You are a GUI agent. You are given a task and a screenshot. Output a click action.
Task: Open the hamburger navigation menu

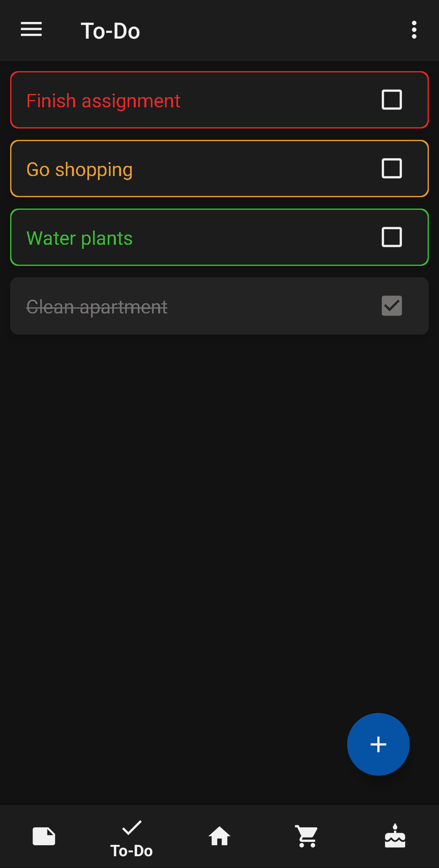tap(31, 30)
